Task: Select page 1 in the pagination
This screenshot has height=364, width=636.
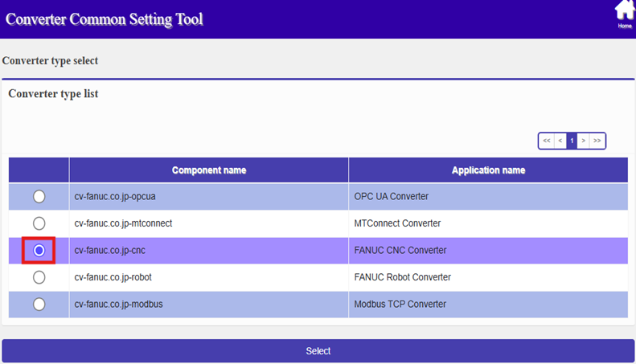Action: [572, 141]
